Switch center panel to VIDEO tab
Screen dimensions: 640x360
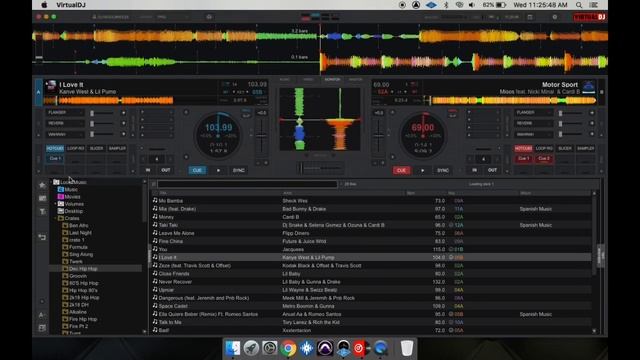pos(309,80)
